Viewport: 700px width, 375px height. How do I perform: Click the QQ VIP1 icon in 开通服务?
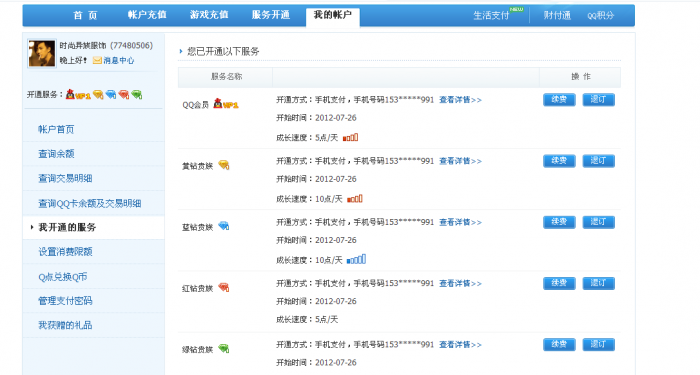[78, 94]
